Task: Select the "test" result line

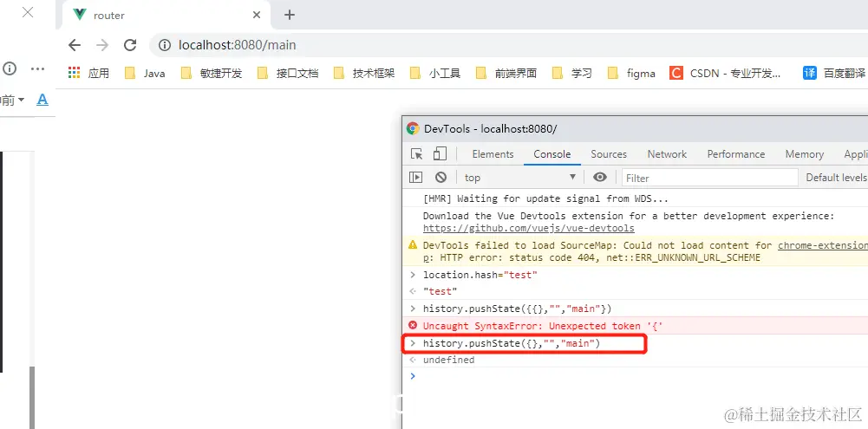Action: click(635, 291)
